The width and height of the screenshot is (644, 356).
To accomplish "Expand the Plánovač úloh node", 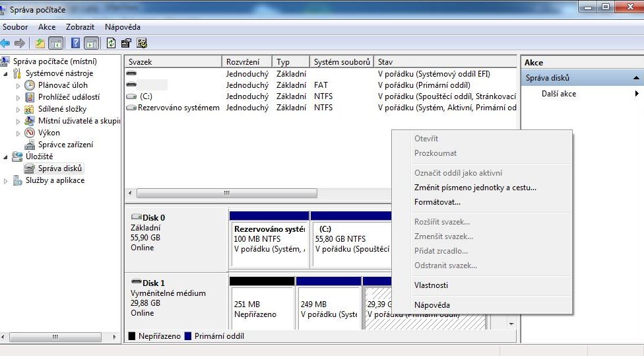I will point(18,86).
